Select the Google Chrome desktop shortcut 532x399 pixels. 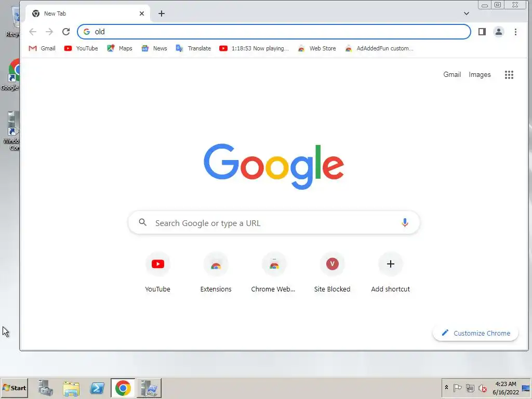point(10,75)
